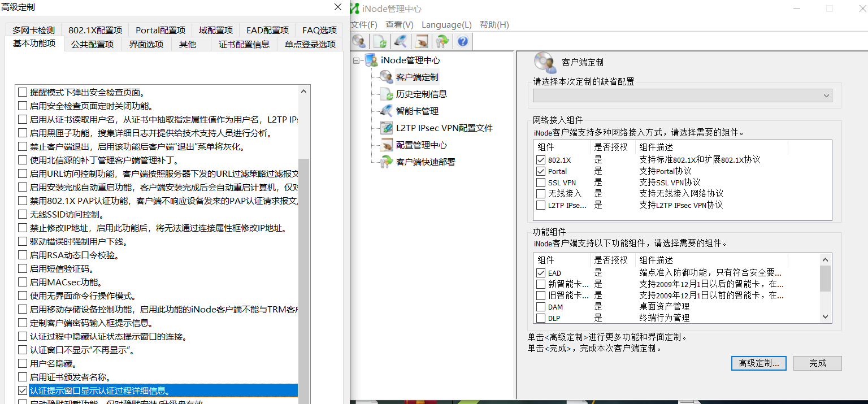Open 客户端快速部署 in the navigation tree
Image resolution: width=868 pixels, height=404 pixels.
[x=426, y=162]
